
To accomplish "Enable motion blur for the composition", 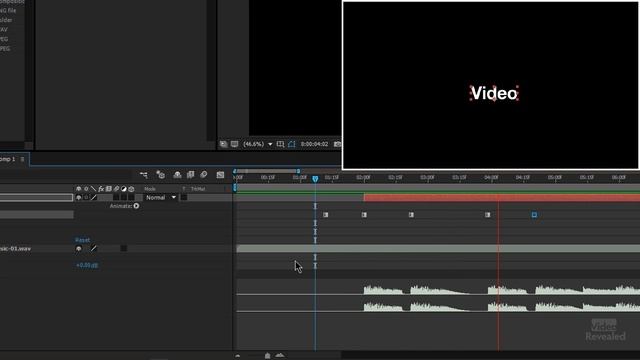I will [204, 175].
